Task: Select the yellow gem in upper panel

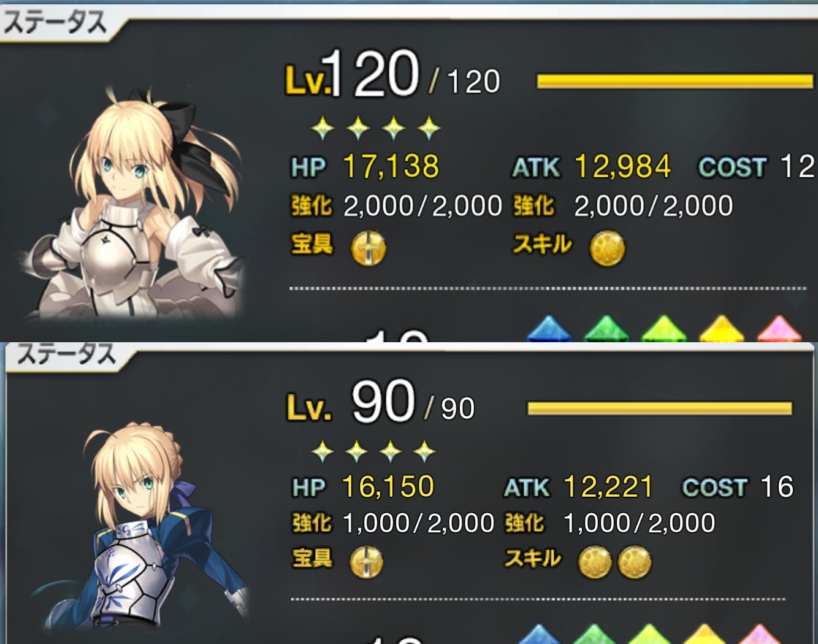Action: tap(721, 329)
